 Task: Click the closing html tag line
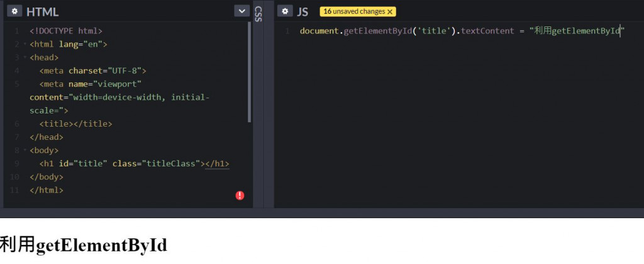click(x=47, y=190)
